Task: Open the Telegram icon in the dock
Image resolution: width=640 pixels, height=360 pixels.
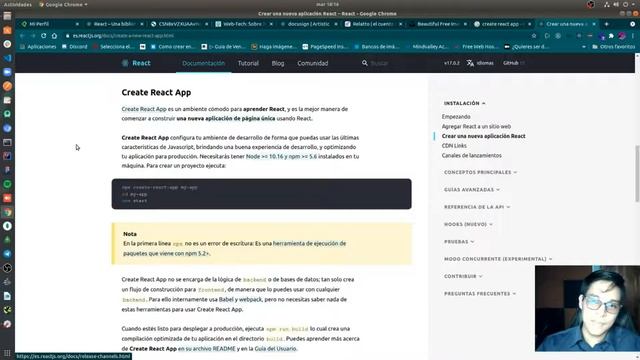Action: [x=7, y=254]
